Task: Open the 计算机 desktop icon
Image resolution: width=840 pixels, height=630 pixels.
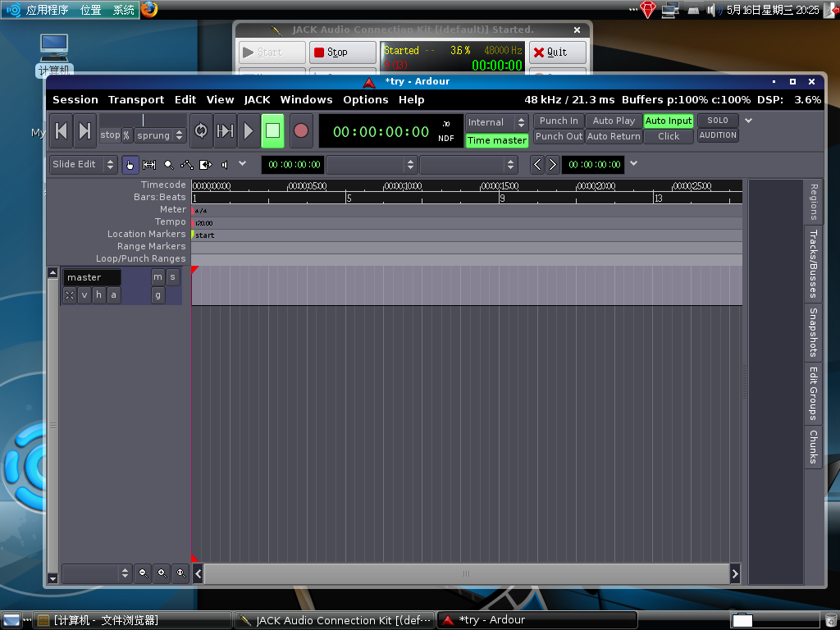Action: [x=54, y=55]
